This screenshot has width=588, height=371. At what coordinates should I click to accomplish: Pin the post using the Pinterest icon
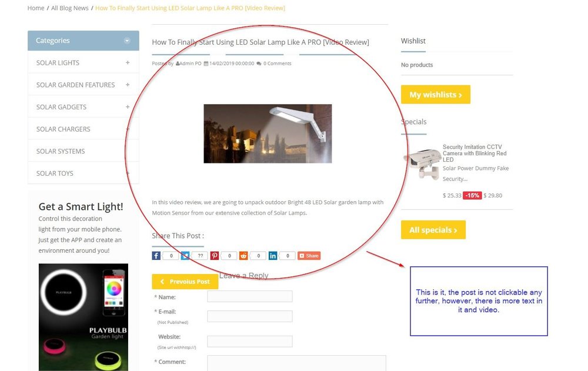(x=214, y=255)
